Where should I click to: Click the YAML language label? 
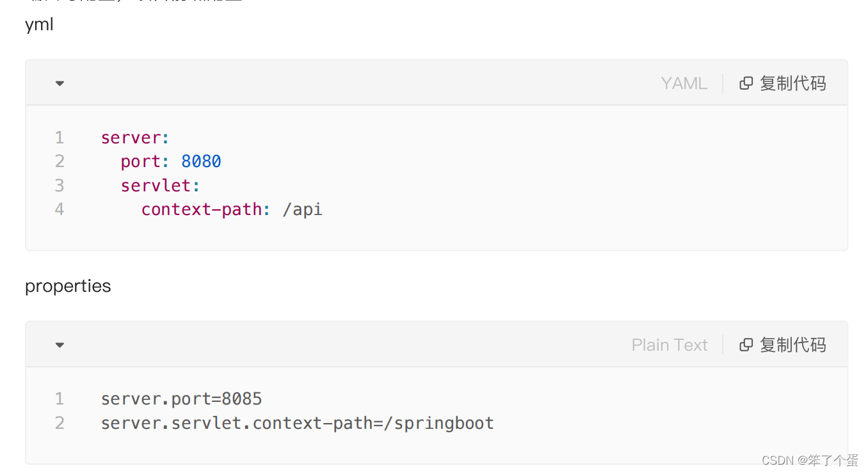point(684,83)
